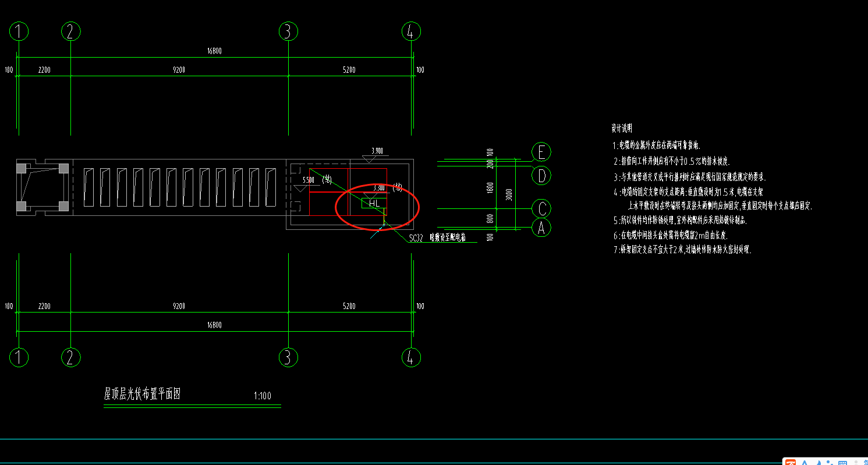Viewport: 868px width, 465px height.
Task: Click the 1:100 scale label
Action: (x=263, y=396)
